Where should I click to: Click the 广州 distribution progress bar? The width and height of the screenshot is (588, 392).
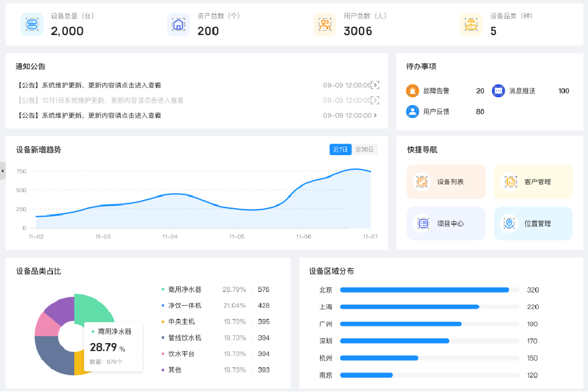[430, 324]
